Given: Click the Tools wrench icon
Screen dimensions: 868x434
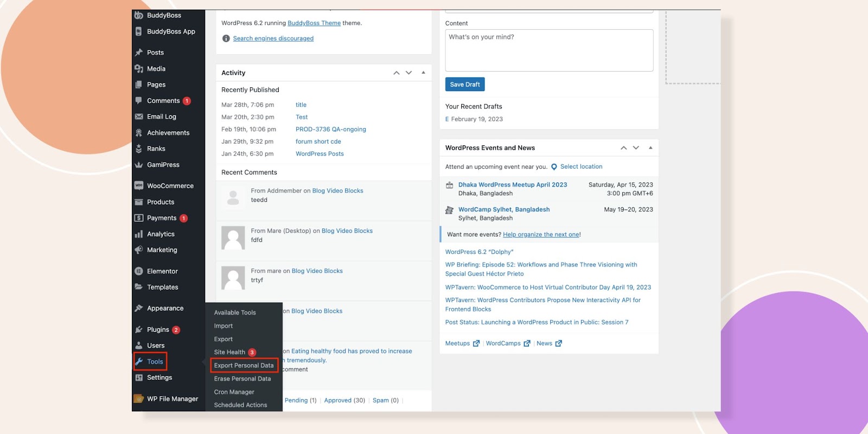Looking at the screenshot, I should click(x=139, y=361).
